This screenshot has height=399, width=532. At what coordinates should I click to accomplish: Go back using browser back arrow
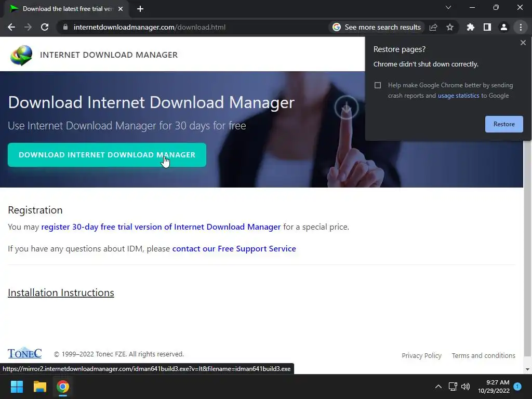click(11, 27)
